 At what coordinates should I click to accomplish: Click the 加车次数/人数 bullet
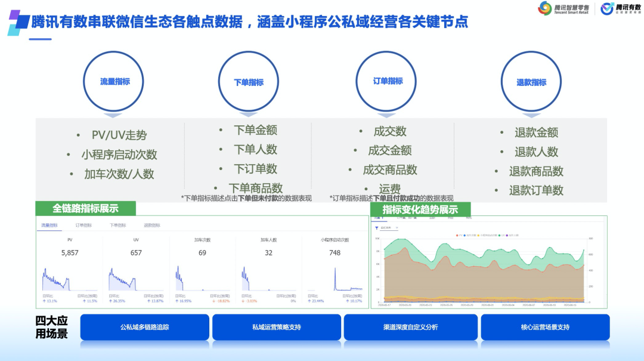[x=119, y=174]
